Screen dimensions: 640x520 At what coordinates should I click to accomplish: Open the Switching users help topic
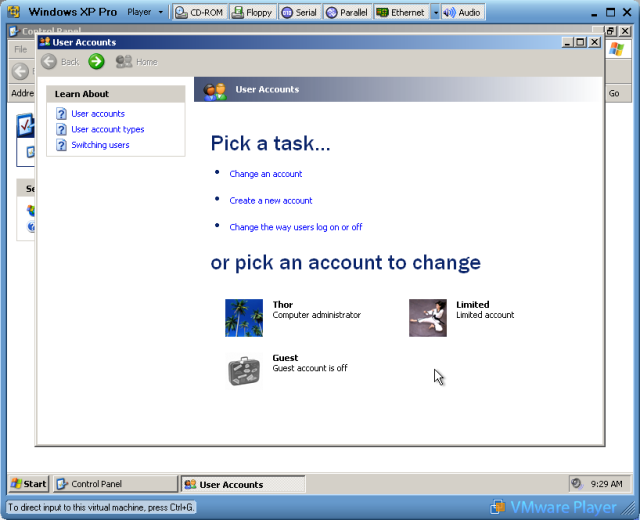tap(100, 144)
